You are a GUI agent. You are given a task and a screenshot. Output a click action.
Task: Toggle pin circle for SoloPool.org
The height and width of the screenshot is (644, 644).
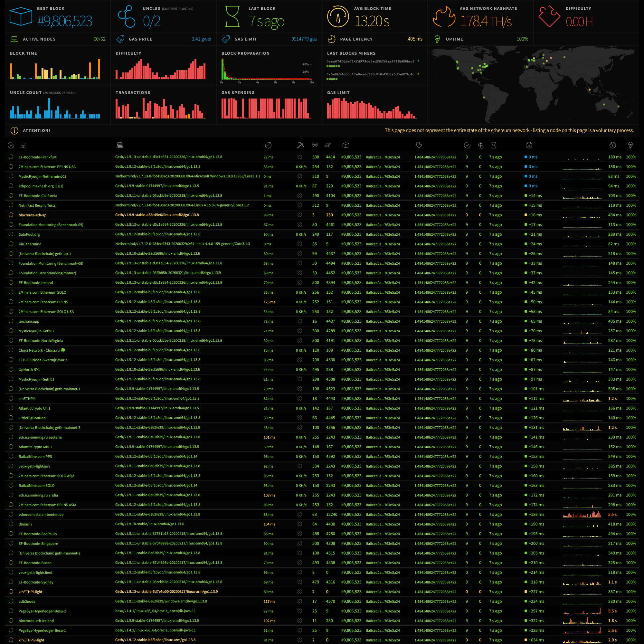tap(11, 234)
